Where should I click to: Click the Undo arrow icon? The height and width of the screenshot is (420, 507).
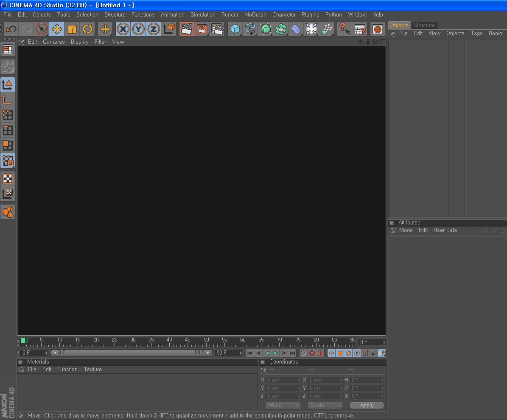11,29
